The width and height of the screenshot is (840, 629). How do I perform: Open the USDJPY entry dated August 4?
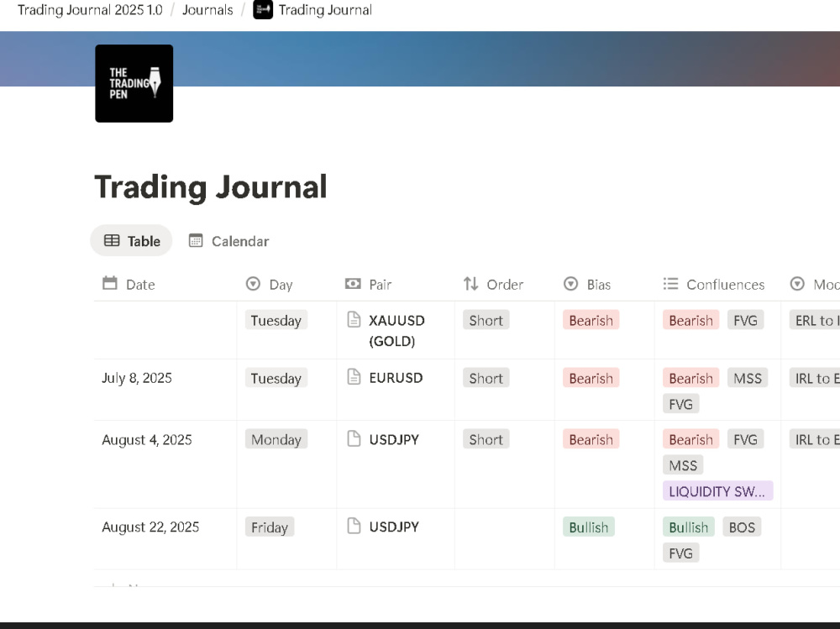[x=394, y=439]
